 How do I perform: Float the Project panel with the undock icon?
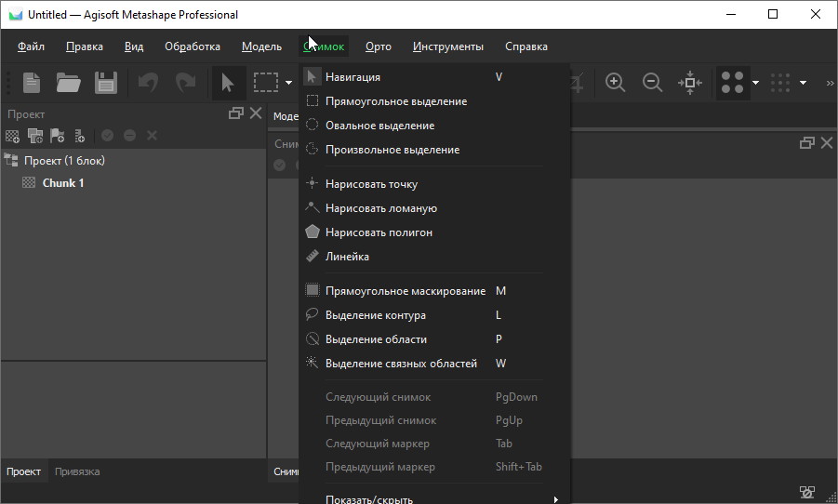(236, 113)
